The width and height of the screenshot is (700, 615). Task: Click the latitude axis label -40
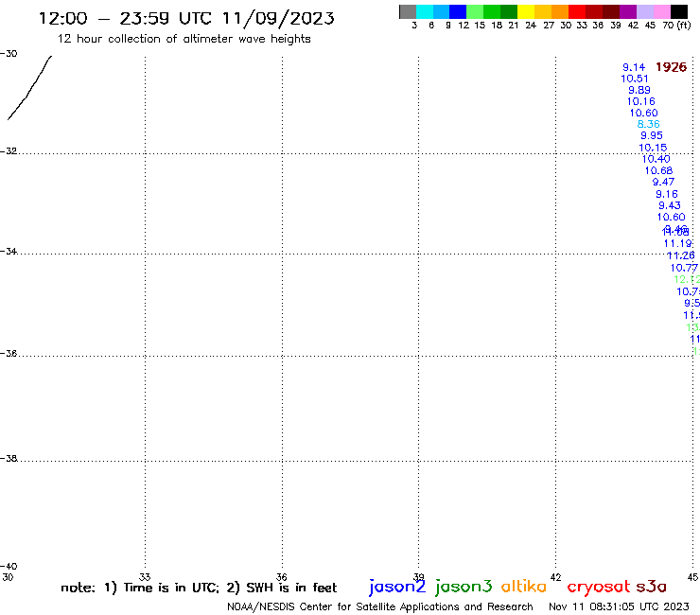click(x=9, y=567)
